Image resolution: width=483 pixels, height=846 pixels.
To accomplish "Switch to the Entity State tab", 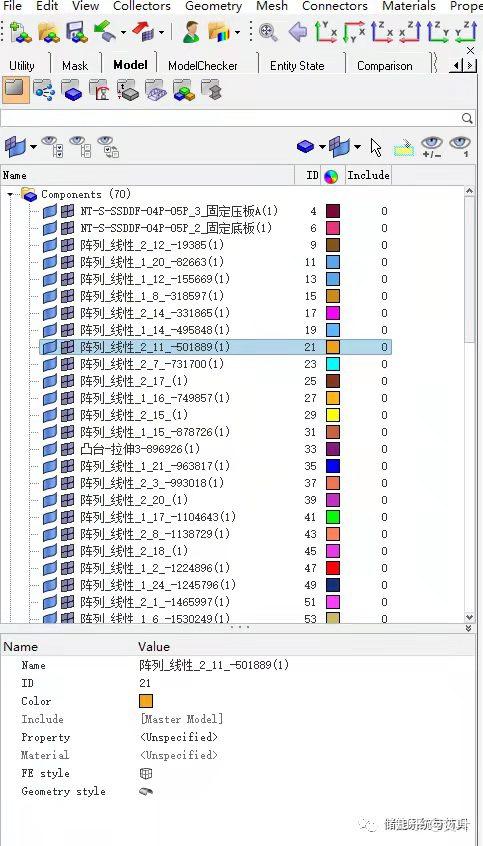I will pos(297,66).
